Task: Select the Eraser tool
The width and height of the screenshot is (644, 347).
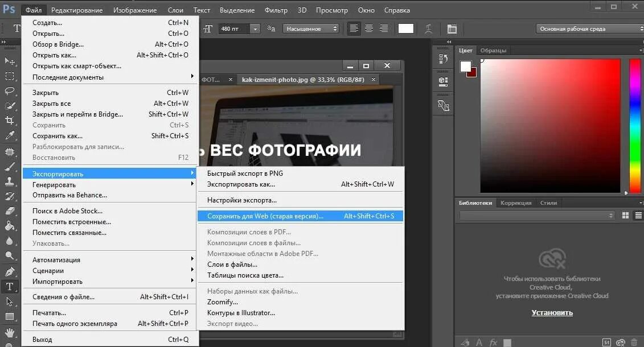Action: 10,211
